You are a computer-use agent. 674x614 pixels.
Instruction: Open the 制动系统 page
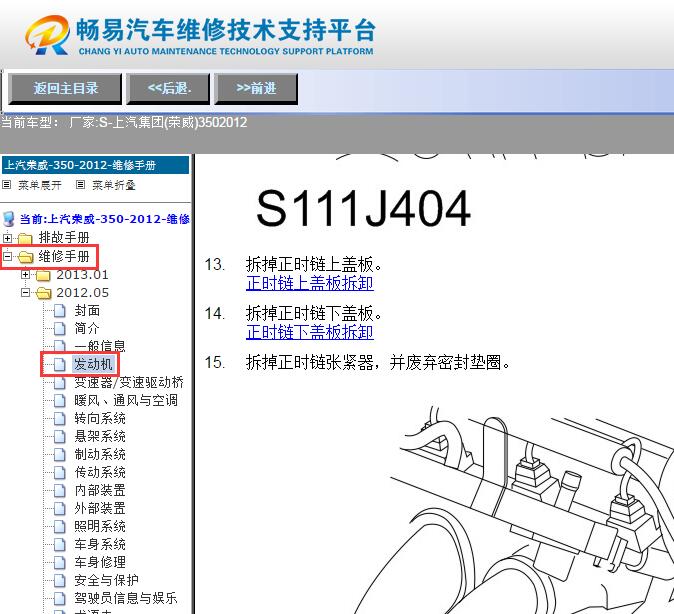[100, 454]
